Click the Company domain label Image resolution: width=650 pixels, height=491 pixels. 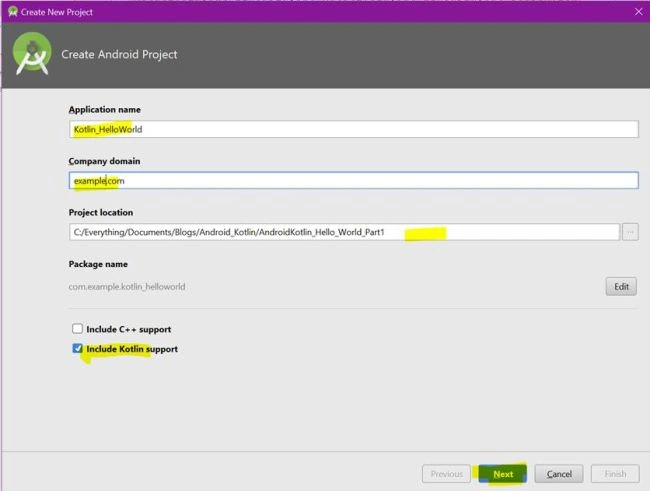(x=104, y=161)
